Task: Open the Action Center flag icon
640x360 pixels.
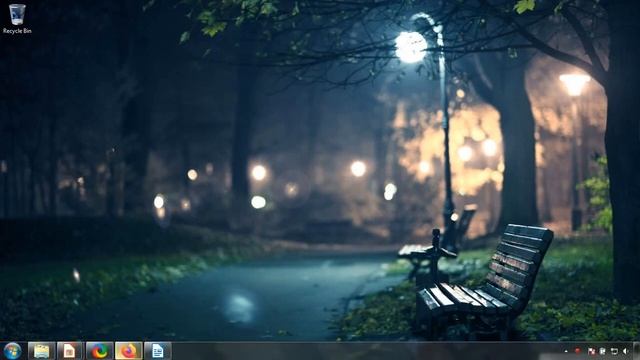Action: (591, 351)
